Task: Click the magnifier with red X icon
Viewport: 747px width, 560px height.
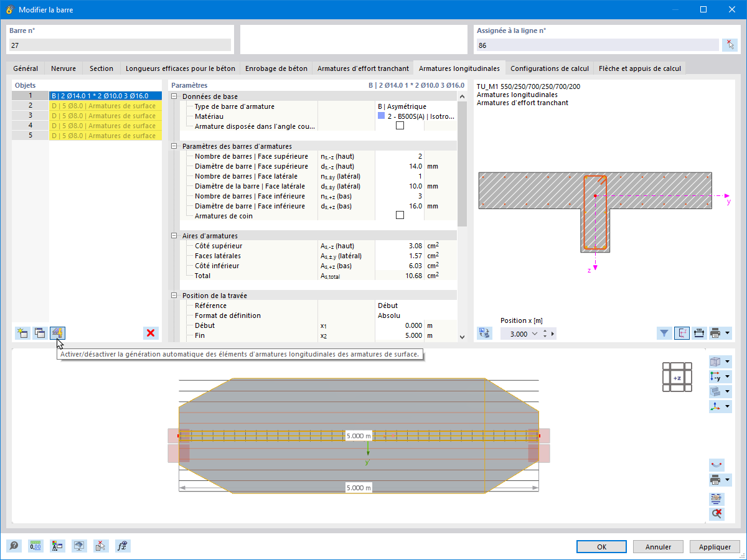Action: coord(716,514)
